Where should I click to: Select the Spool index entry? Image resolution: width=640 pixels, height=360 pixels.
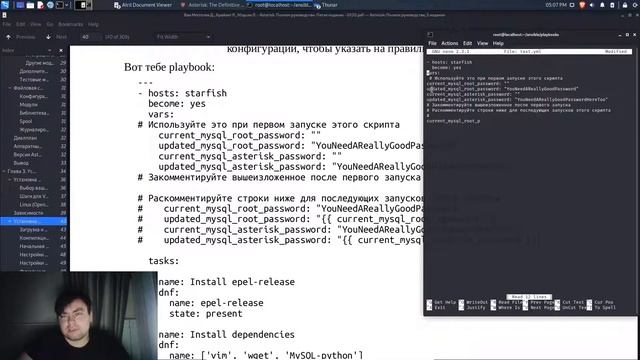coord(26,121)
